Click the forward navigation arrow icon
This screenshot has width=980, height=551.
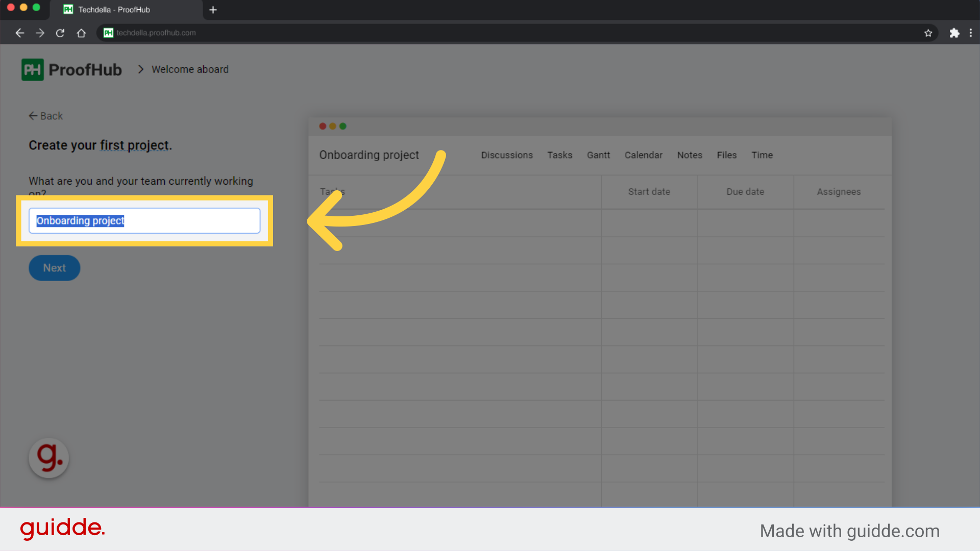point(40,33)
